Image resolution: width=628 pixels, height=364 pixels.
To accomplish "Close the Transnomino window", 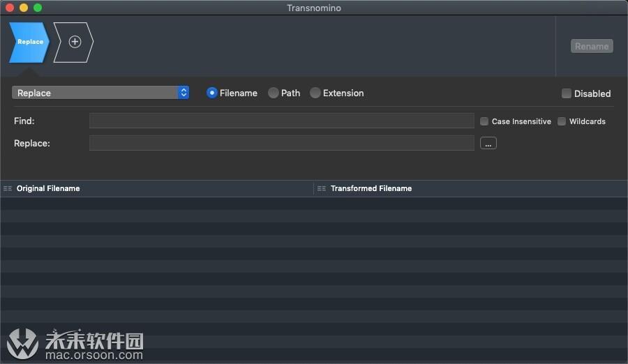I will (x=10, y=8).
